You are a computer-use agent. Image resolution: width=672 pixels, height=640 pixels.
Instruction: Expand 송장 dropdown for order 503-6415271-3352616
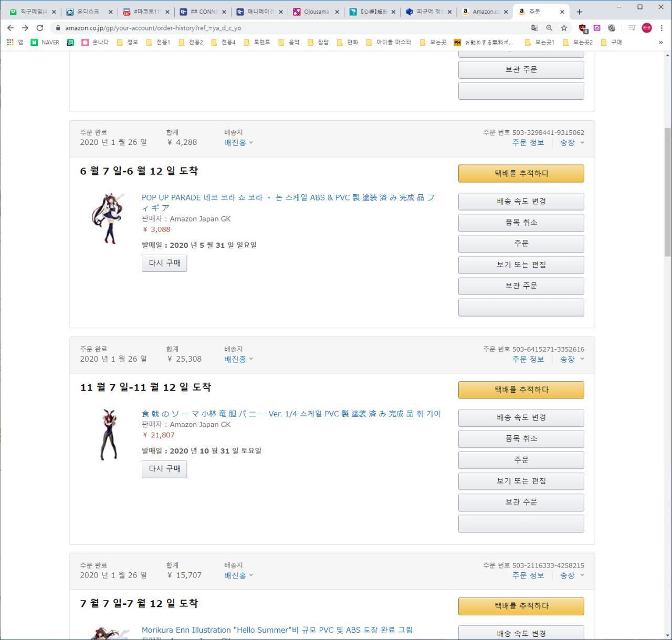point(572,360)
